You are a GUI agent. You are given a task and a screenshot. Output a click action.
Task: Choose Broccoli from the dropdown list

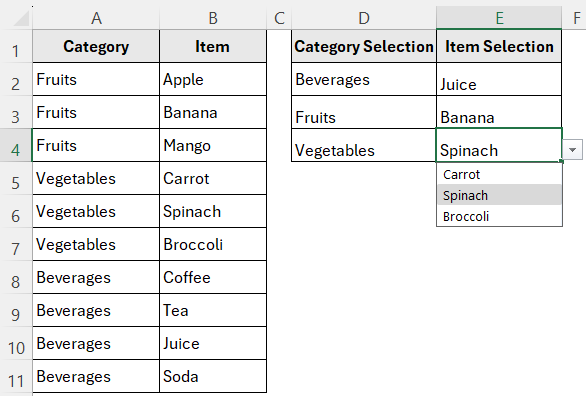click(x=499, y=216)
